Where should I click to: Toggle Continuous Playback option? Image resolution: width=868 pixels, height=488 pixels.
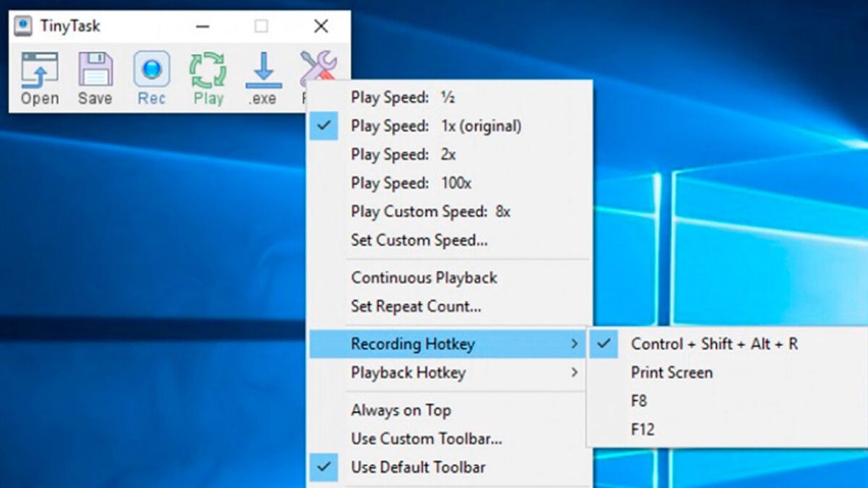click(x=450, y=278)
